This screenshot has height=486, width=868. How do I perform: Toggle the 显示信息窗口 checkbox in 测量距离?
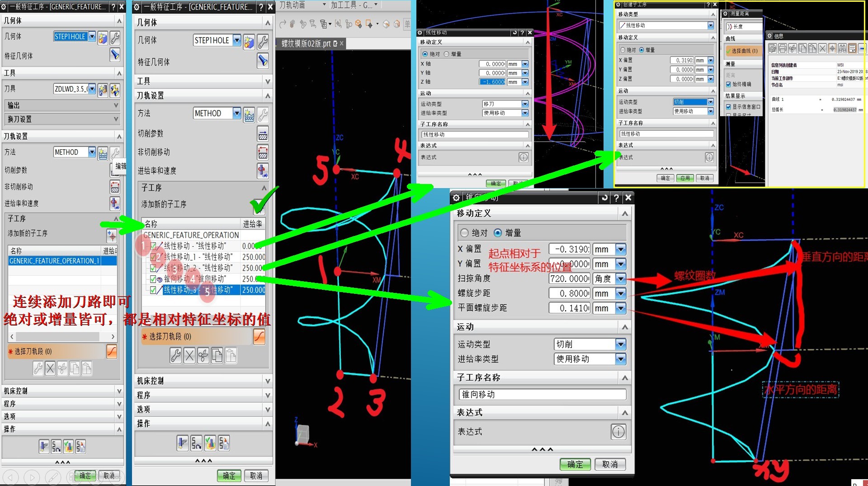click(728, 107)
